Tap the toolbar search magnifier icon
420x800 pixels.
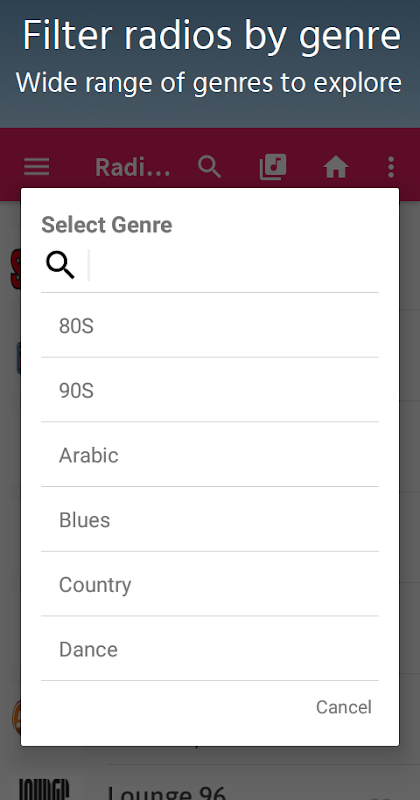tap(209, 167)
